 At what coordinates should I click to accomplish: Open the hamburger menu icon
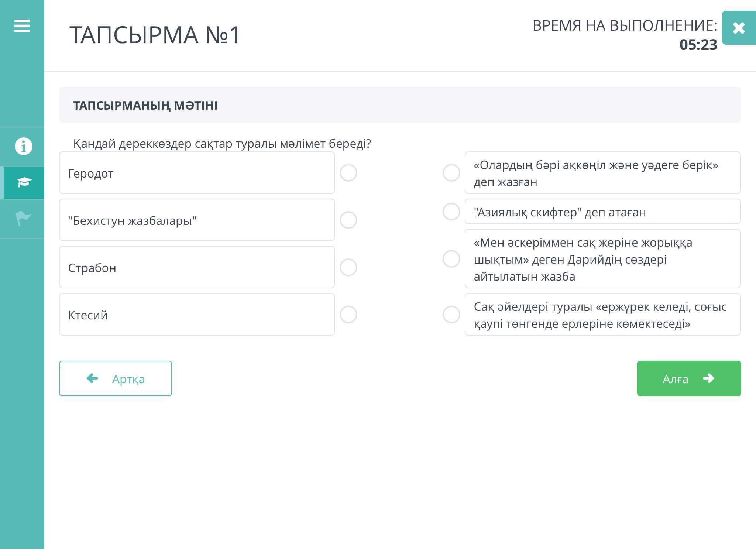point(22,26)
